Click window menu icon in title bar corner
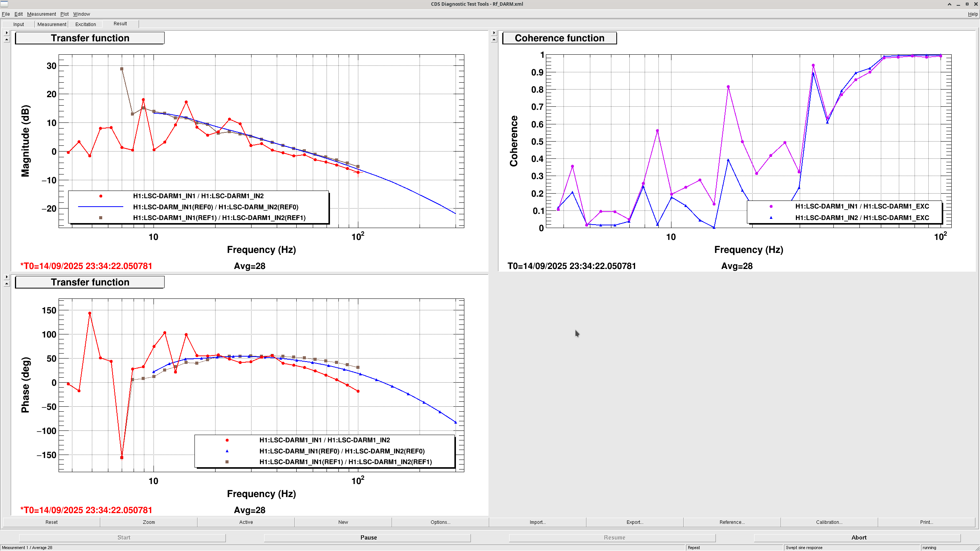980x551 pixels. (4, 4)
